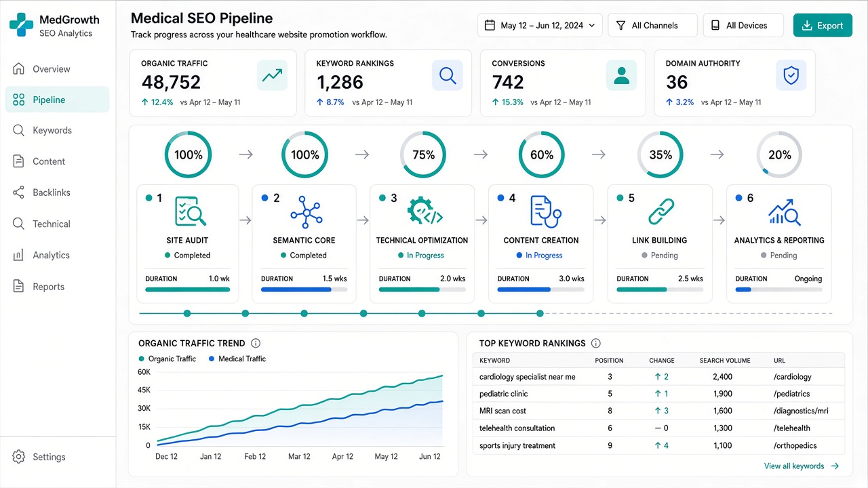Click View all keywords link
The height and width of the screenshot is (488, 868).
pyautogui.click(x=802, y=466)
